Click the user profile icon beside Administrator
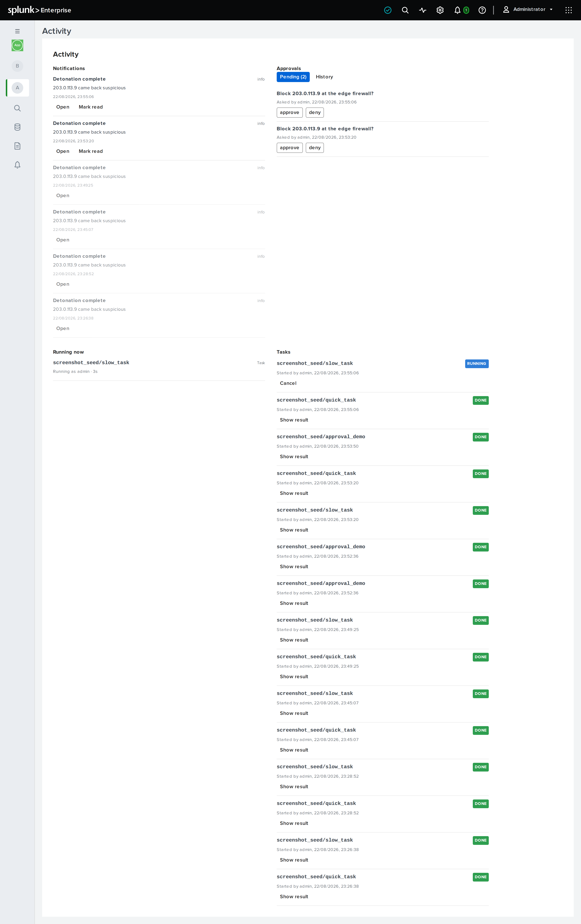The height and width of the screenshot is (924, 581). click(506, 10)
